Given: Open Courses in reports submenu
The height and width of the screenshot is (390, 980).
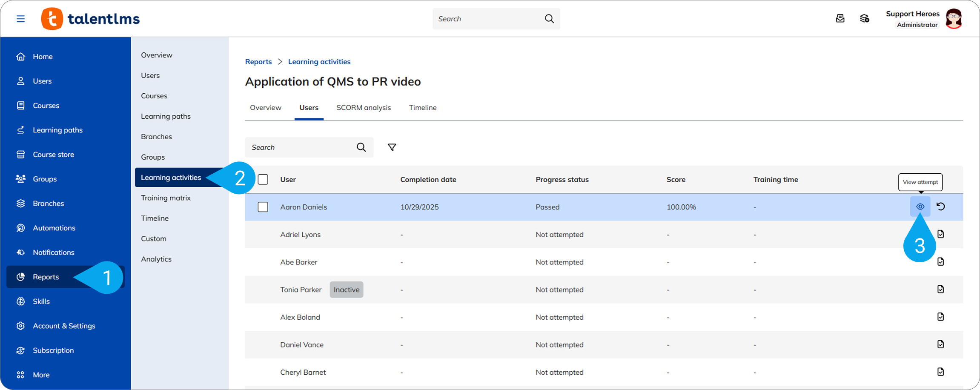Looking at the screenshot, I should coord(154,96).
